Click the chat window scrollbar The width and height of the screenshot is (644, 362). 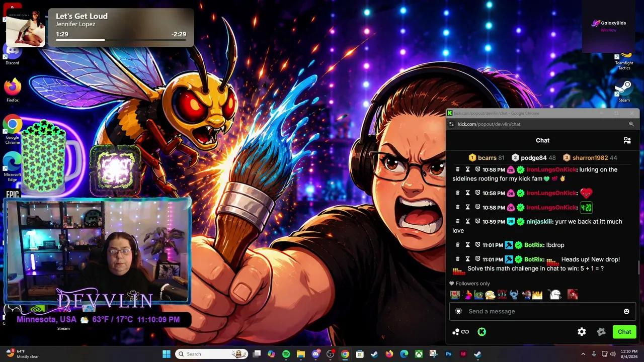[638, 267]
